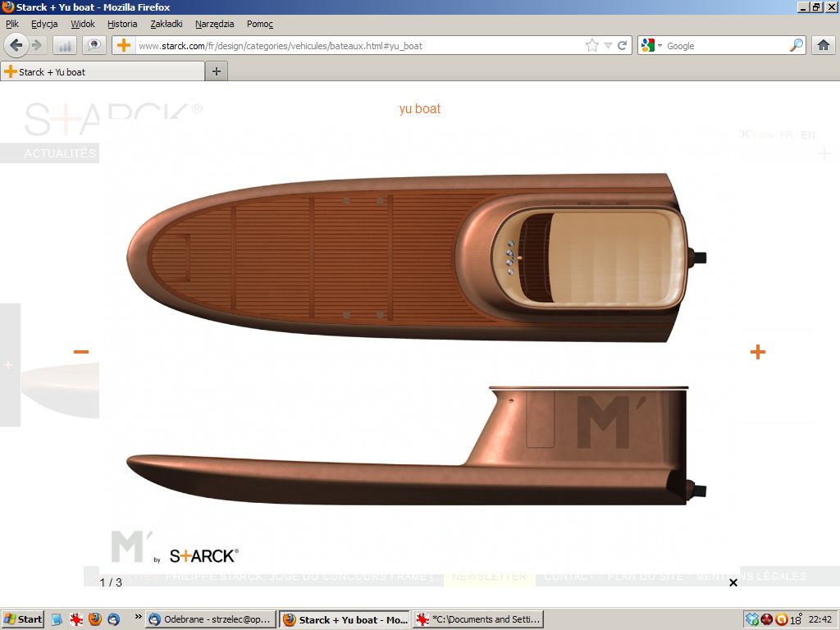Click the faded plus on left side panel
Screen dimensions: 840x630
(x=8, y=365)
